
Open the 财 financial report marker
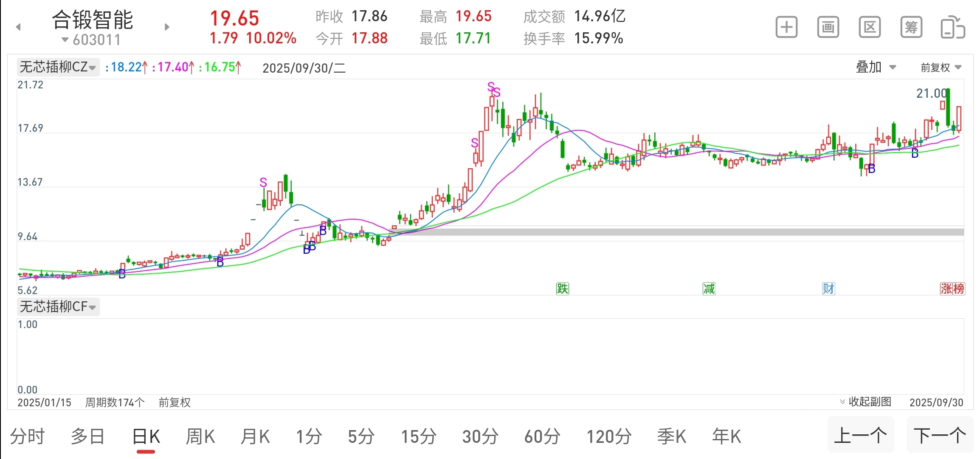coord(828,289)
